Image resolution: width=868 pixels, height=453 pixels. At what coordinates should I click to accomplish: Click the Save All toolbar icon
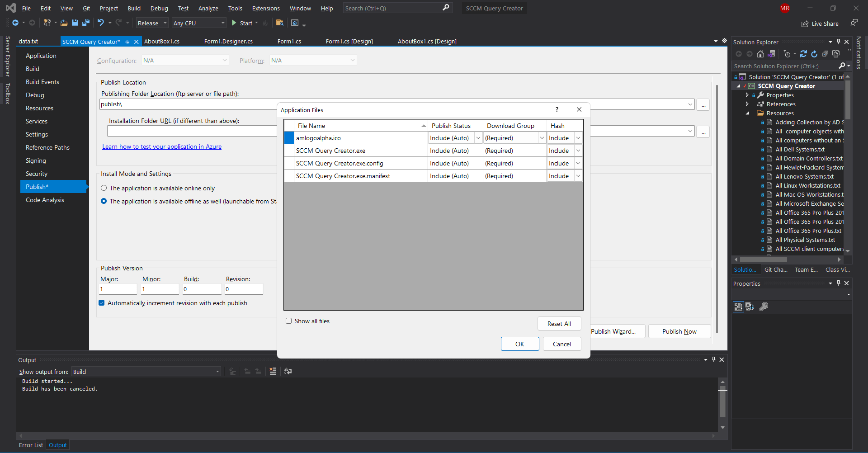pos(86,23)
